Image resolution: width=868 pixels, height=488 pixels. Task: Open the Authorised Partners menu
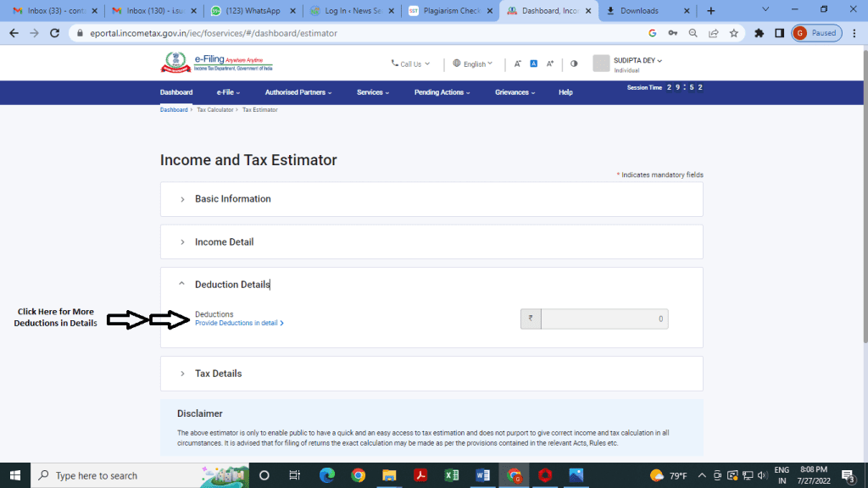tap(298, 92)
